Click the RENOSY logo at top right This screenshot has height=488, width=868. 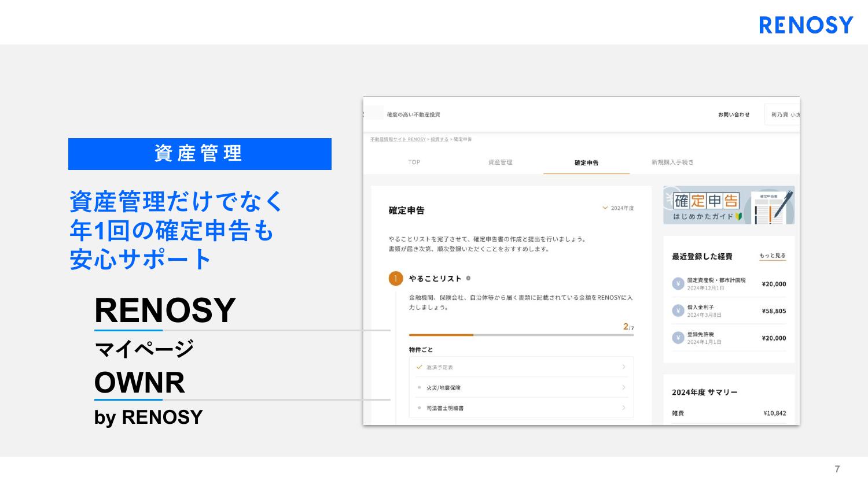[x=806, y=25]
